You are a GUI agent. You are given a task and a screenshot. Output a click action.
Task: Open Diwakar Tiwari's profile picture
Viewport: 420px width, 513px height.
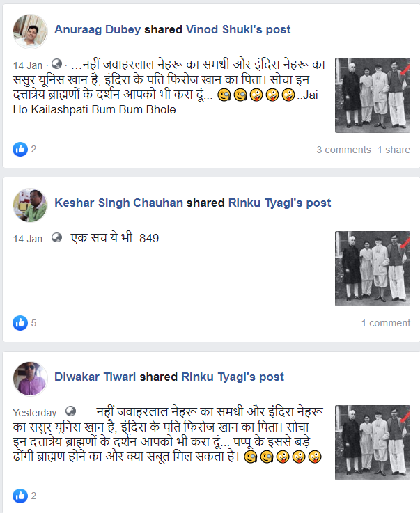point(30,379)
